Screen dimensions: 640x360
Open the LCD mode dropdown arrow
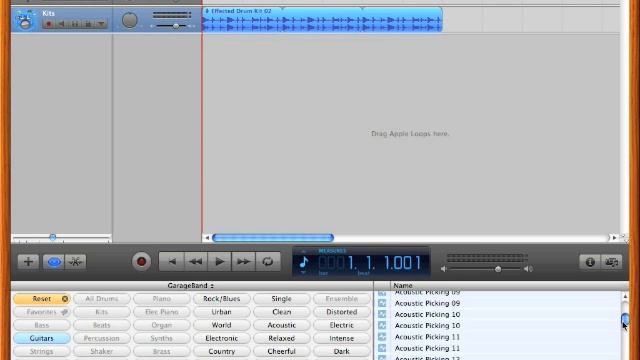(x=303, y=272)
